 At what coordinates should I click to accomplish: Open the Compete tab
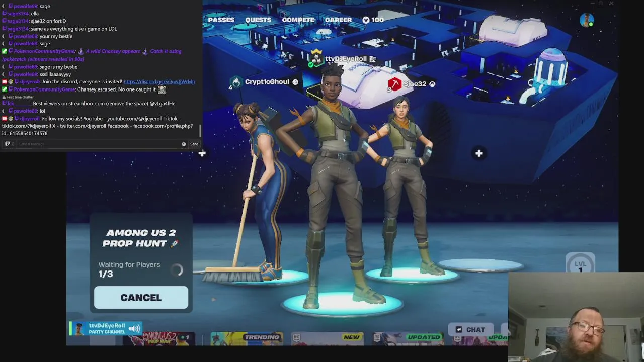298,20
